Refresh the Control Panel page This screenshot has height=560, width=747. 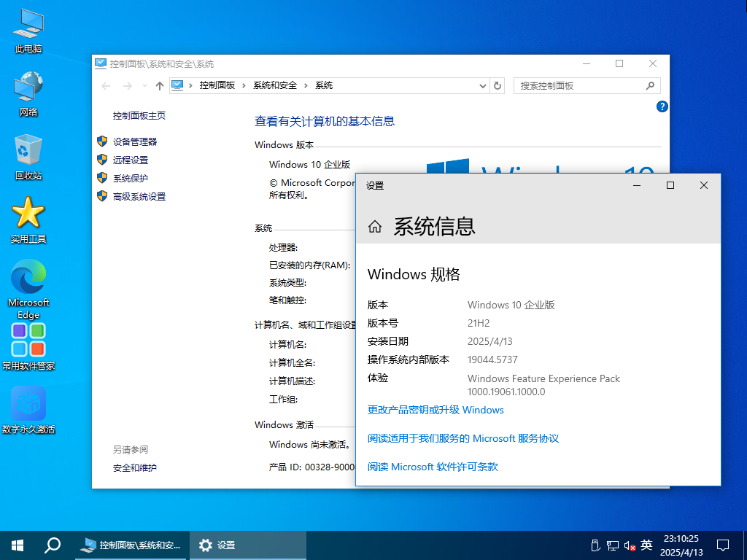pyautogui.click(x=498, y=86)
